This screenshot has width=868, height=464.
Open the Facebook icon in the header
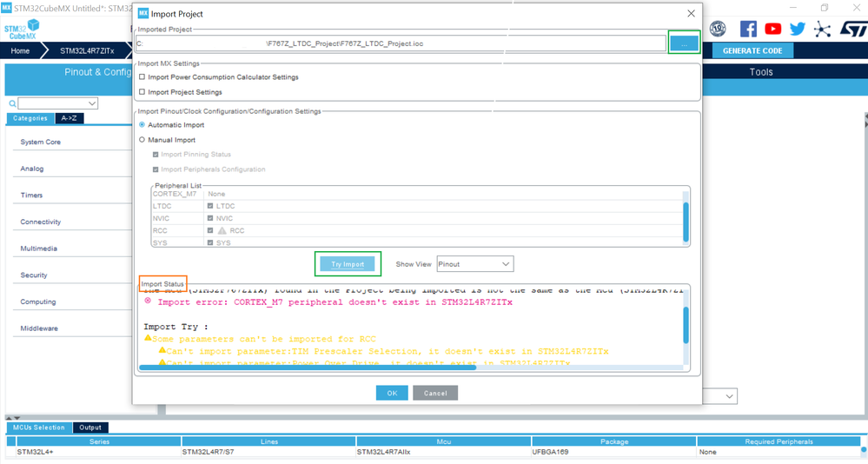pos(748,29)
